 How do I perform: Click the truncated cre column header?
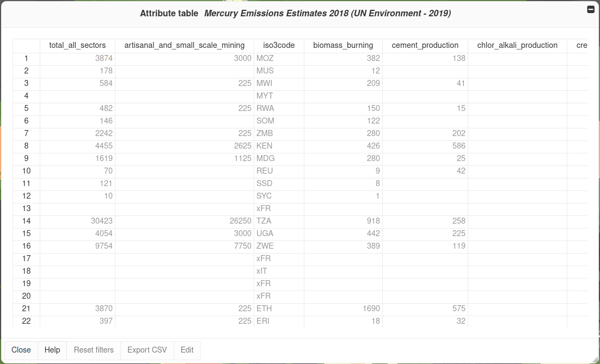coord(581,45)
